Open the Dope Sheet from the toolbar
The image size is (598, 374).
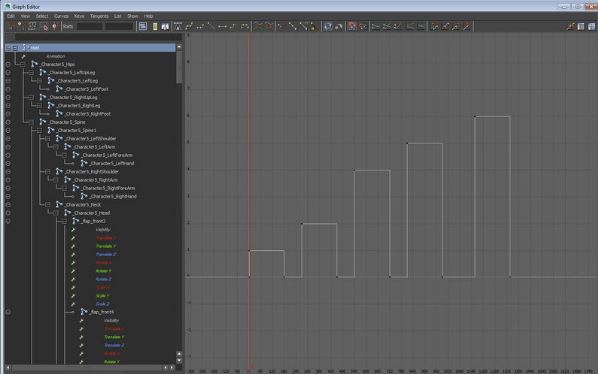pyautogui.click(x=581, y=26)
